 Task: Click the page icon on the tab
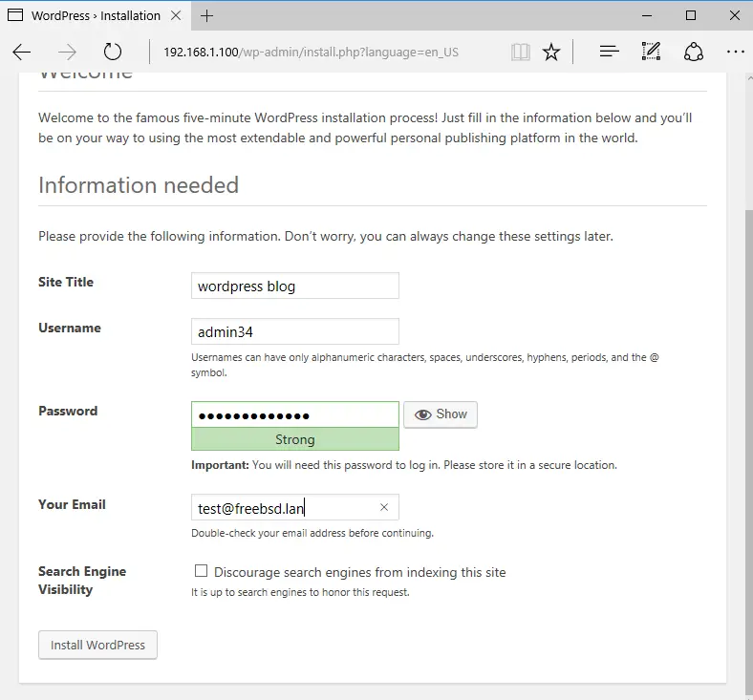pos(15,15)
